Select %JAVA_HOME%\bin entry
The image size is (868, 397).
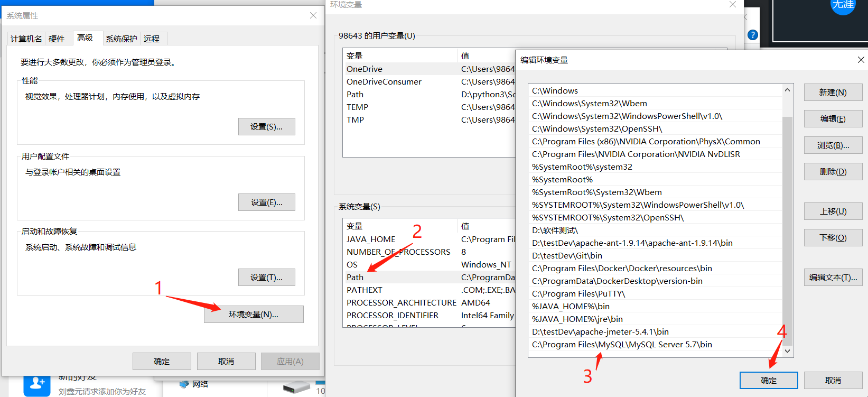pos(655,307)
